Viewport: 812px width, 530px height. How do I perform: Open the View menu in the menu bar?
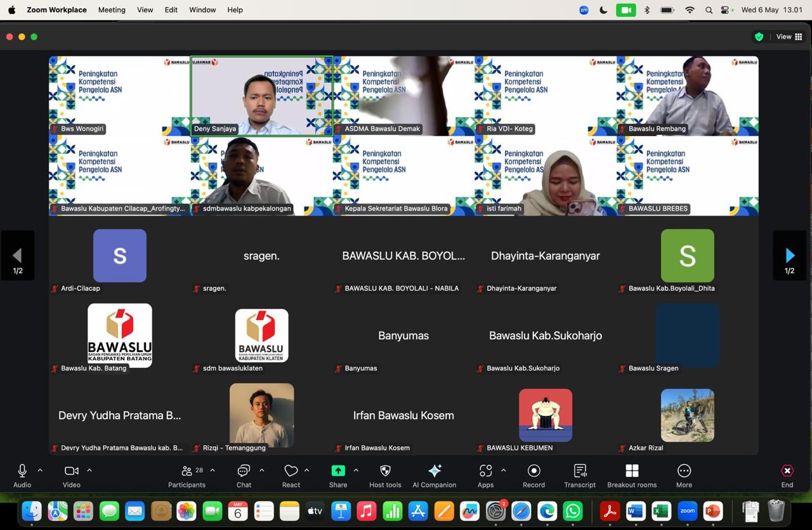pos(145,10)
